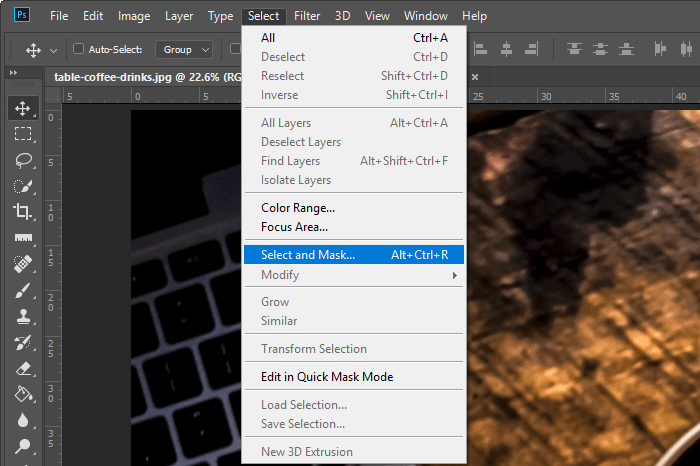
Task: Select the Quick Selection tool
Action: tap(23, 186)
